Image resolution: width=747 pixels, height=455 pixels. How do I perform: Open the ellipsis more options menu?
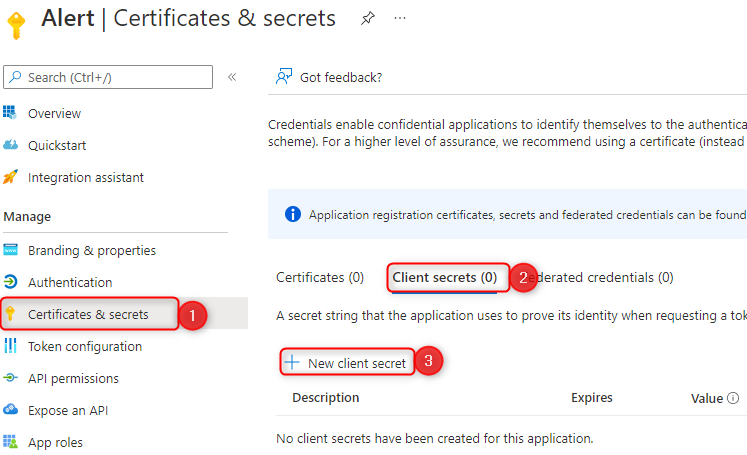coord(400,19)
